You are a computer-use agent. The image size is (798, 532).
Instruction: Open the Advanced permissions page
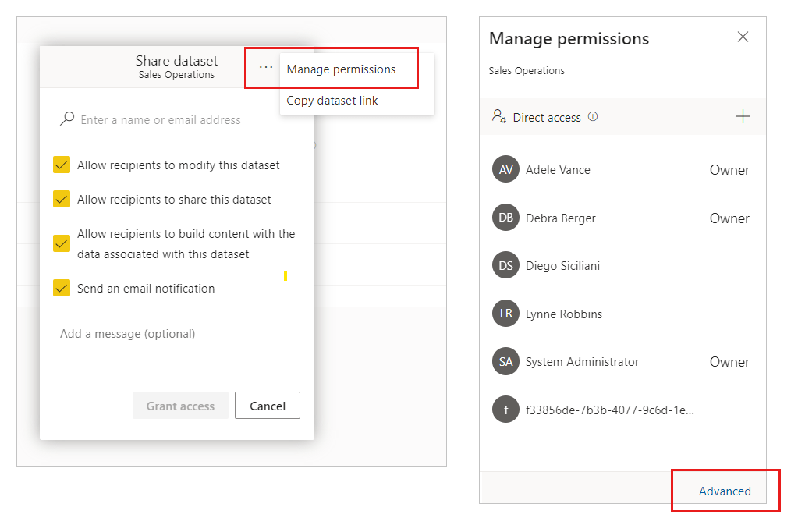(x=725, y=491)
